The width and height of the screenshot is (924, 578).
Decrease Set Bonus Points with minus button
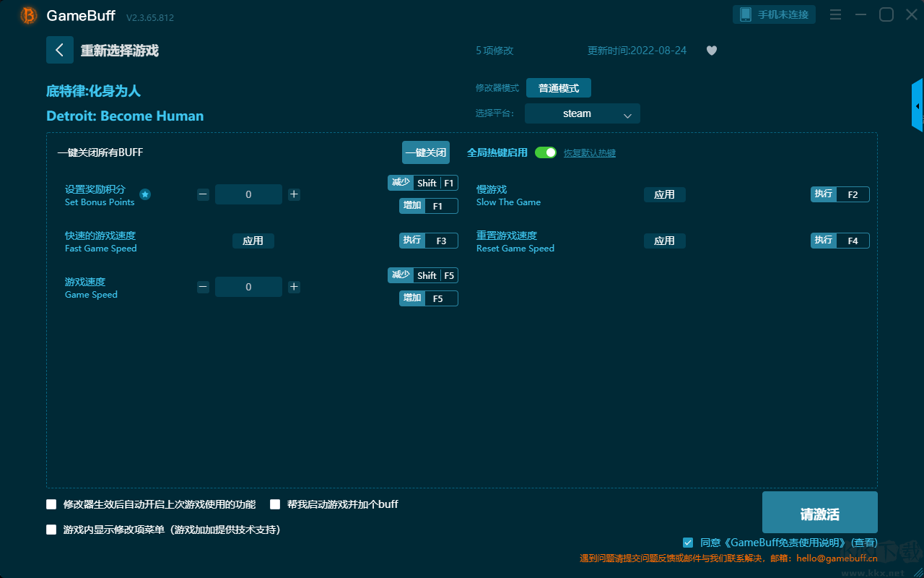point(203,194)
